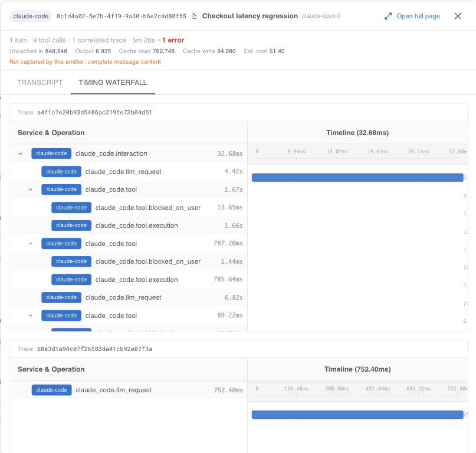Select the claude_code.llm_request row lasting 752.40ms
The height and width of the screenshot is (453, 476).
click(x=129, y=390)
